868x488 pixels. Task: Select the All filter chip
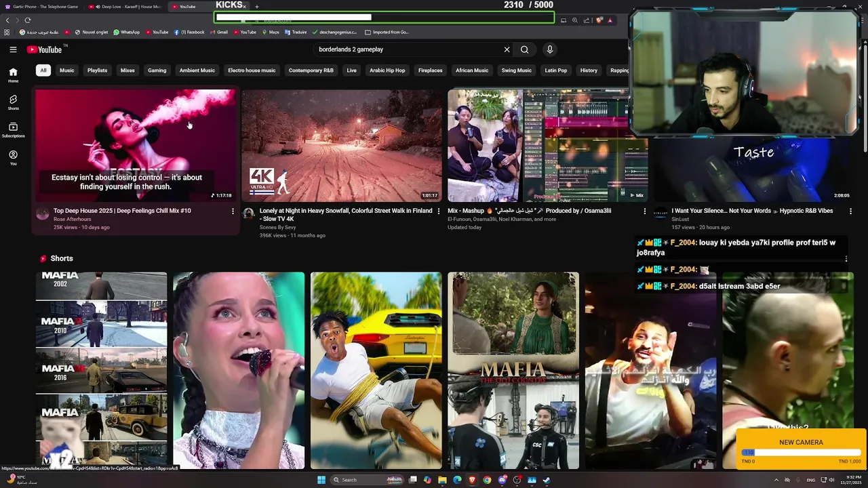pyautogui.click(x=43, y=70)
